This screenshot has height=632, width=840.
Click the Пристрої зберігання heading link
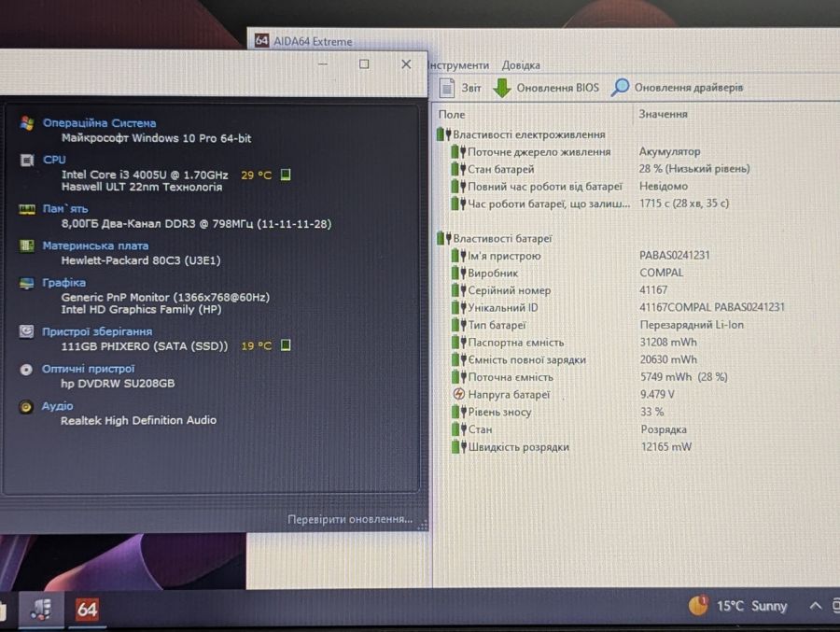coord(97,331)
